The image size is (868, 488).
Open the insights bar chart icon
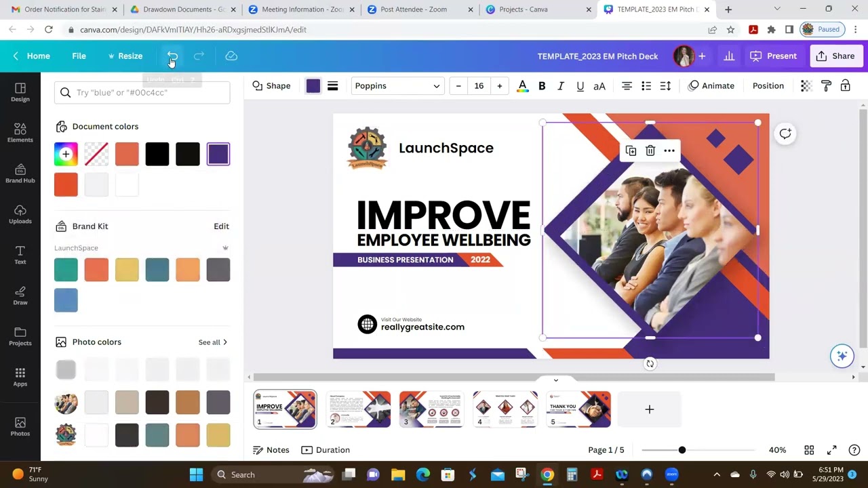click(729, 56)
